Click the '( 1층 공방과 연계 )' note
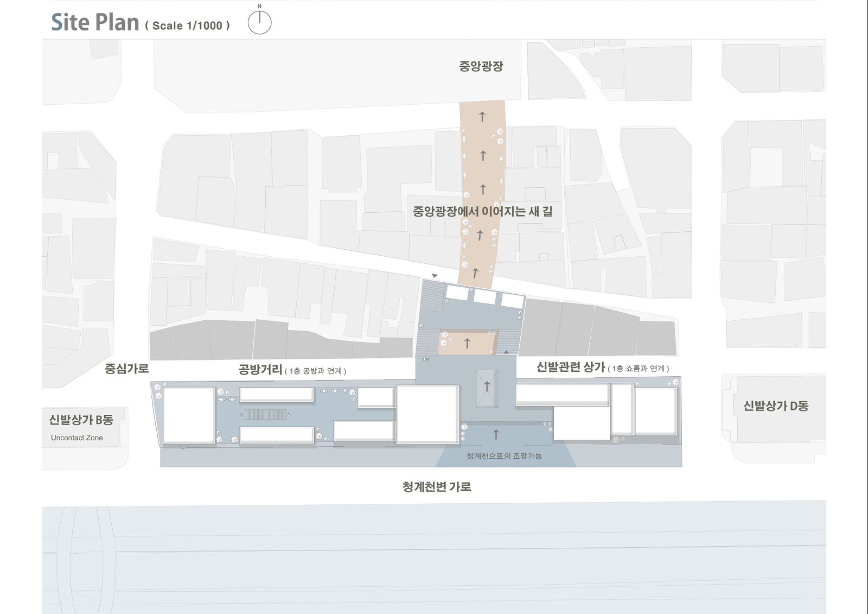This screenshot has height=614, width=868. pyautogui.click(x=316, y=371)
